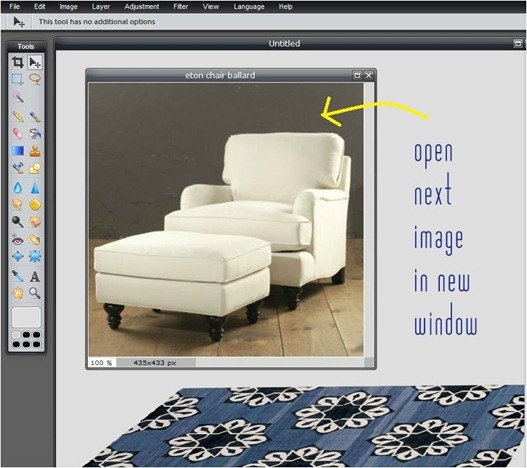
Task: Open the Language menu
Action: coord(249,6)
